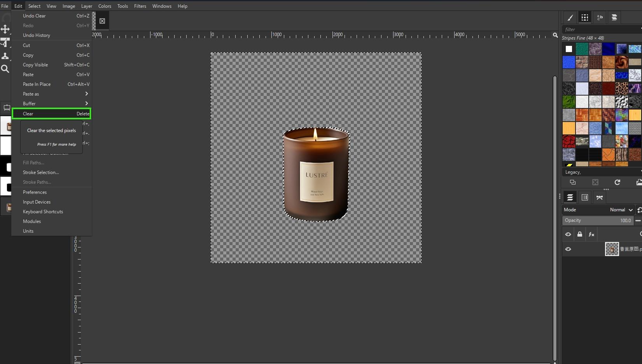Open the Colors menu
642x364 pixels.
point(105,6)
